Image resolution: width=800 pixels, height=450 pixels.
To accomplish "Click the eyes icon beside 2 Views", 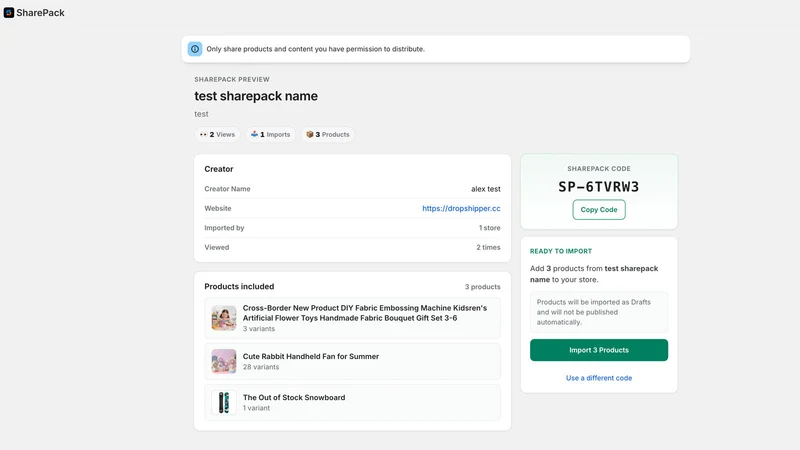I will tap(203, 135).
